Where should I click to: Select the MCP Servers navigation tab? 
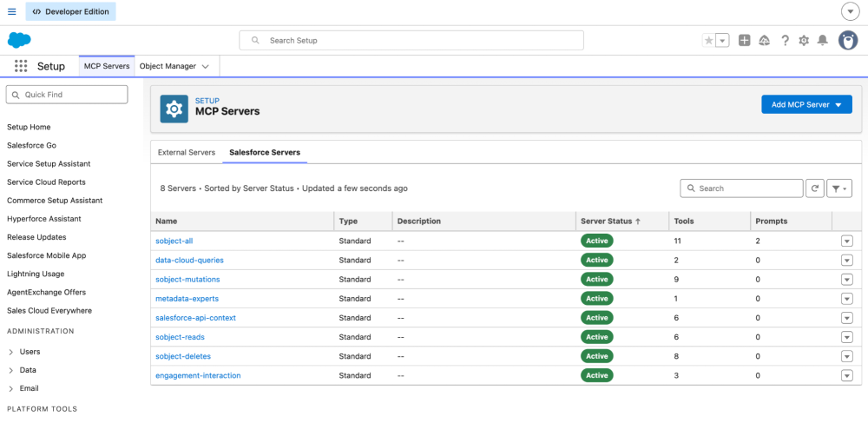pos(107,66)
